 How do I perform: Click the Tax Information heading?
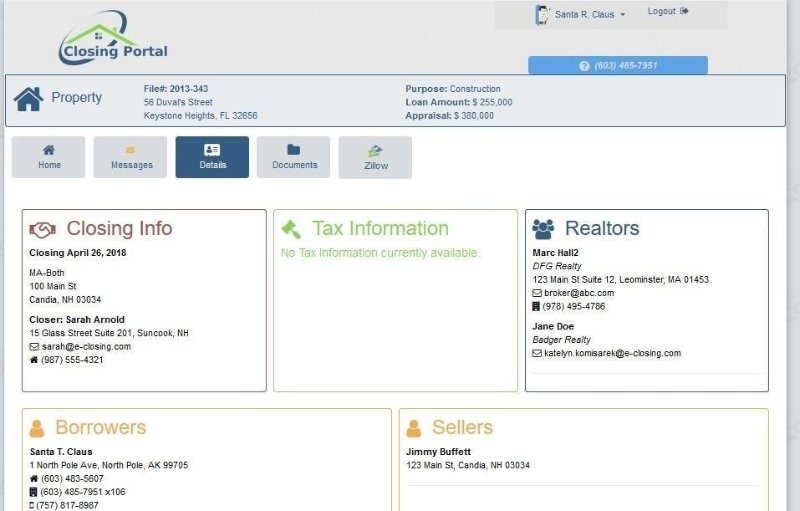(381, 228)
